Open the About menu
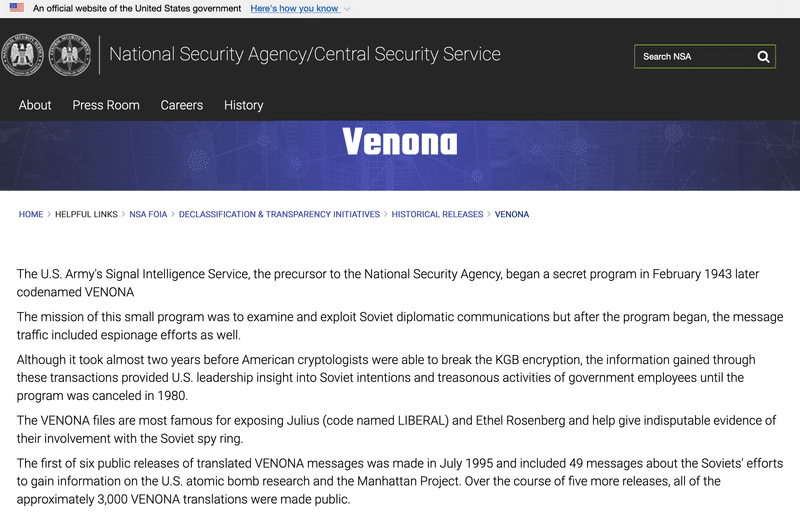800x530 pixels. [x=35, y=105]
